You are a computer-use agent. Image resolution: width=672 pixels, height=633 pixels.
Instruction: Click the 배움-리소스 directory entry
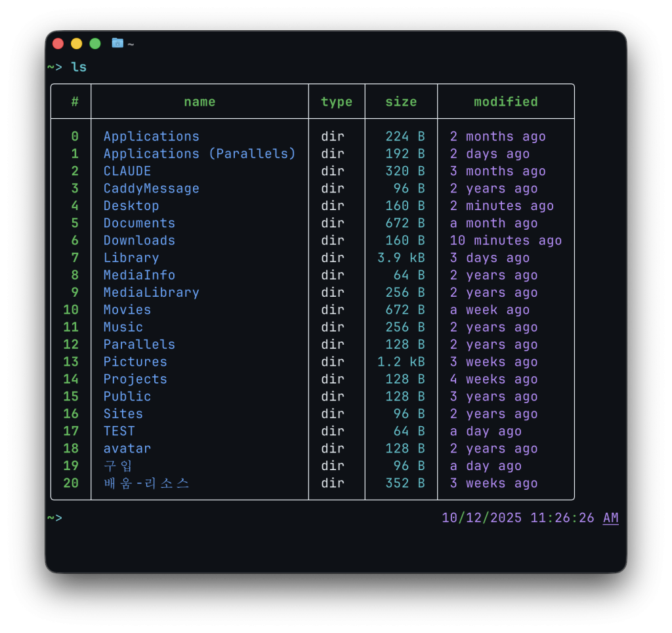(x=146, y=483)
